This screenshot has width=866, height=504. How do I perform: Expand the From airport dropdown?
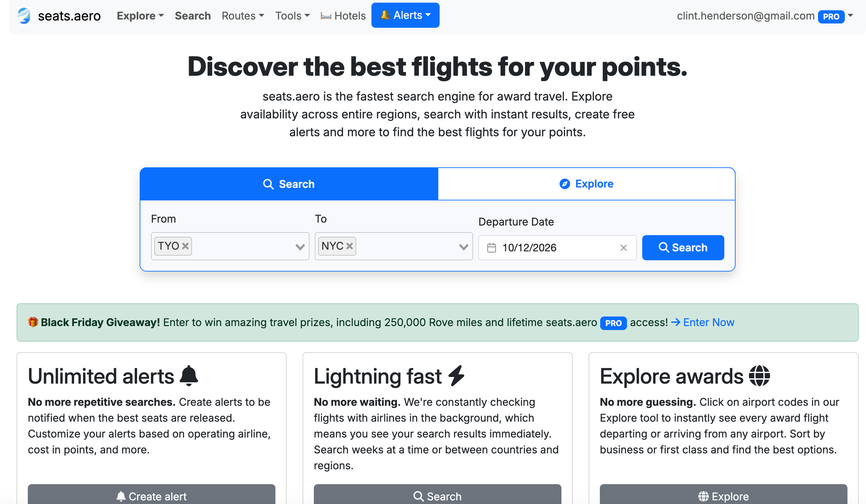pos(299,246)
